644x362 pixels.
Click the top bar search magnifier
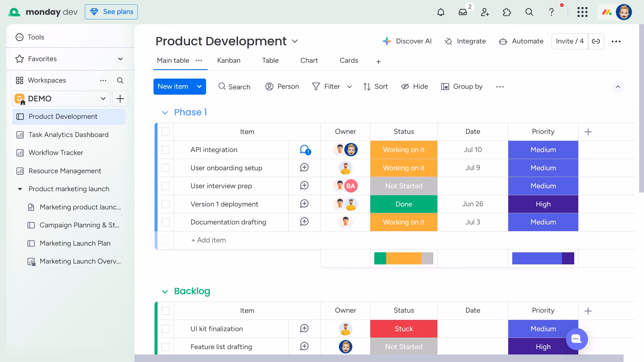pos(529,12)
